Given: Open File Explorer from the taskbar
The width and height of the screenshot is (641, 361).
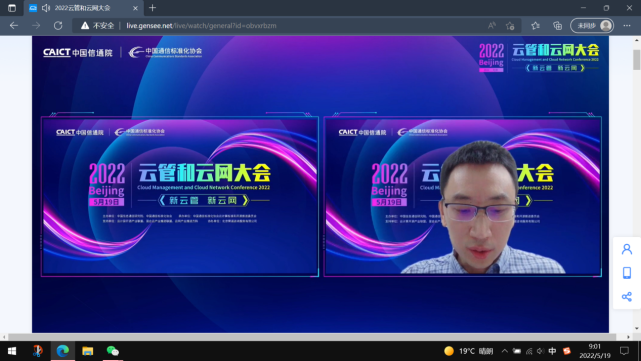Looking at the screenshot, I should (87, 351).
